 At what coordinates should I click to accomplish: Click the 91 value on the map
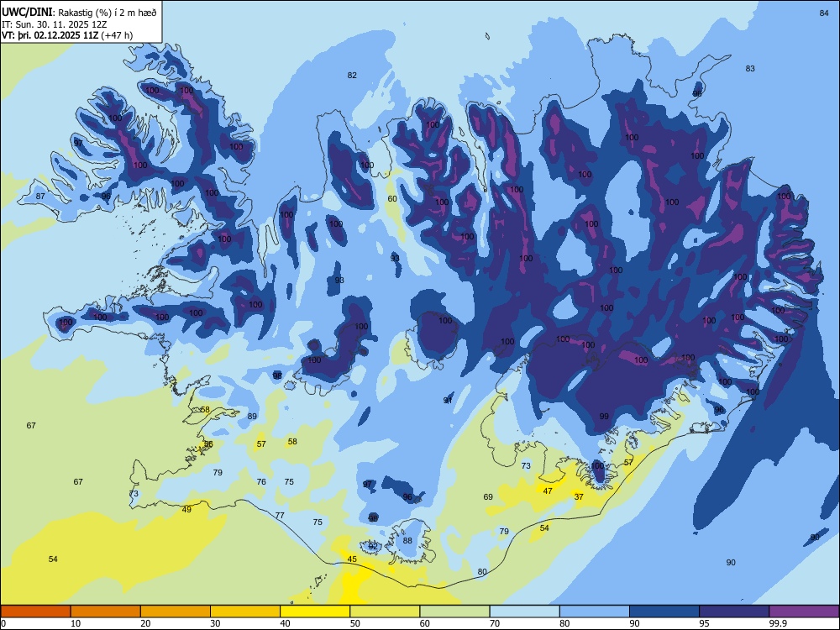(448, 400)
